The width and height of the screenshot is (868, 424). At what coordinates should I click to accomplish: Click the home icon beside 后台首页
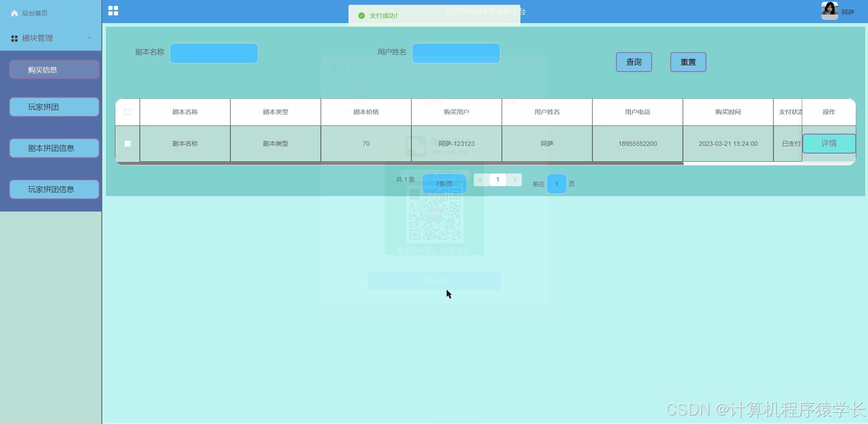(14, 13)
